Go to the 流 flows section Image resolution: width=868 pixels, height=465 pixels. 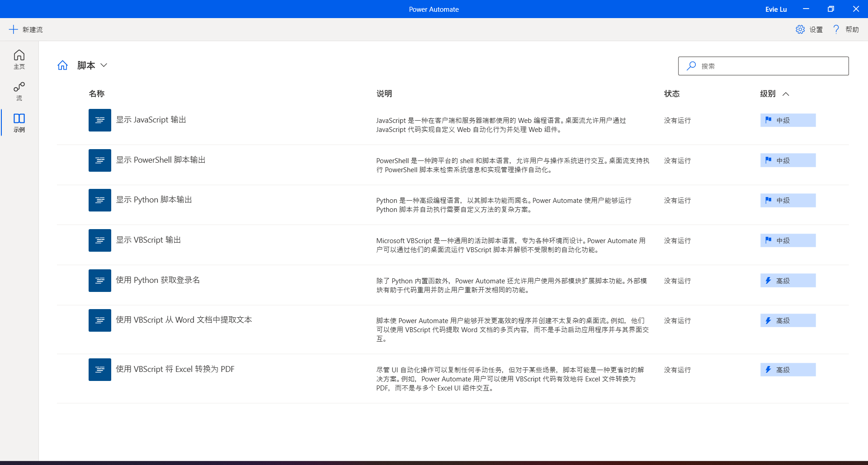coord(19,91)
